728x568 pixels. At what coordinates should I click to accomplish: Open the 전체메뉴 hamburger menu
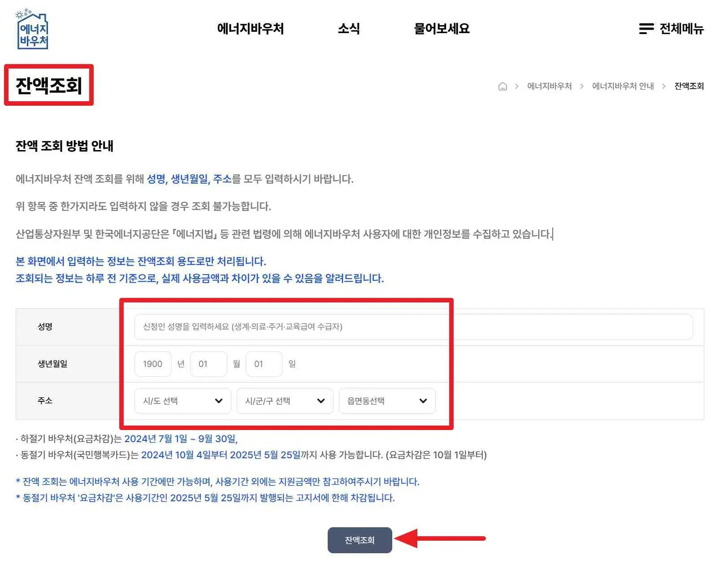(x=671, y=29)
